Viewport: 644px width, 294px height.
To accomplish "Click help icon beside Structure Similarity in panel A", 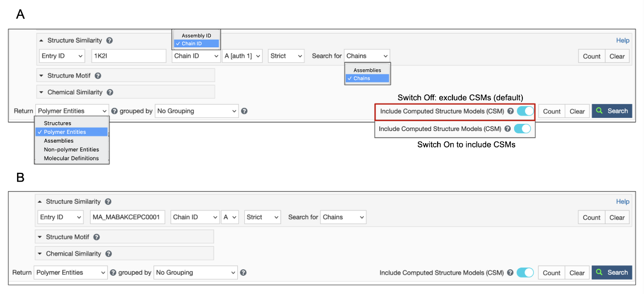I will [x=110, y=41].
